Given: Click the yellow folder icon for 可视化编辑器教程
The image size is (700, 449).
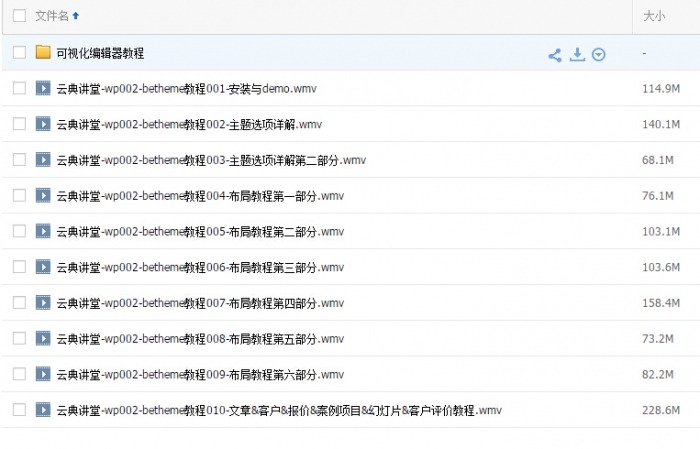Looking at the screenshot, I should [43, 52].
